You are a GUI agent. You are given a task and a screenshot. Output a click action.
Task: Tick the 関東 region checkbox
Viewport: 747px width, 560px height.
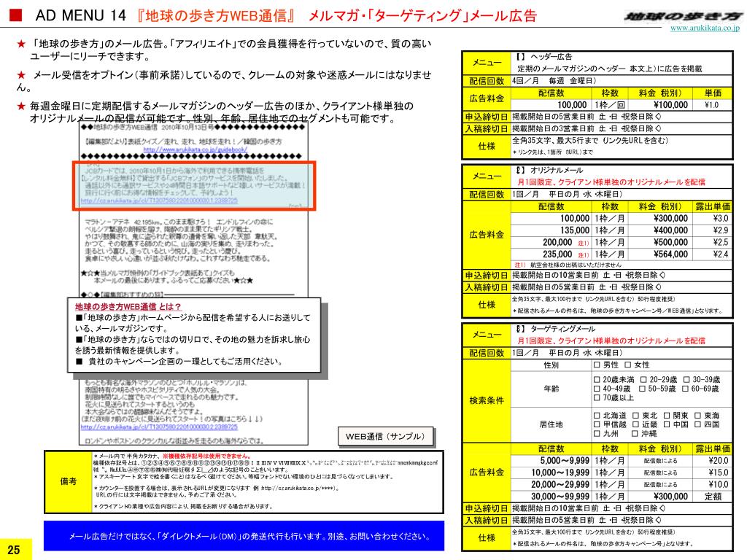667,415
